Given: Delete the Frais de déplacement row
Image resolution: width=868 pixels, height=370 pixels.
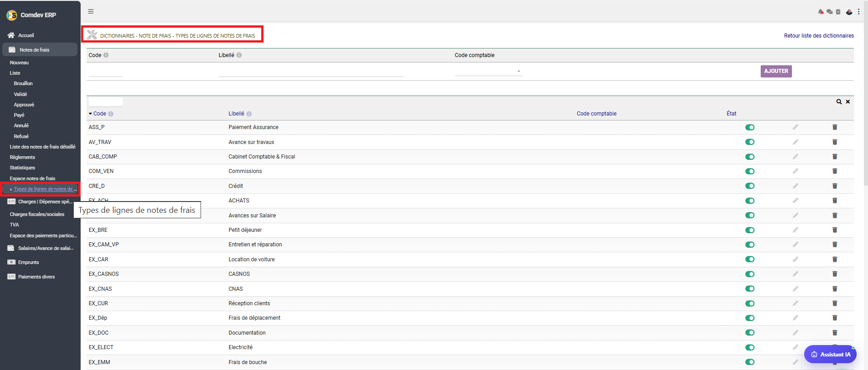Looking at the screenshot, I should 834,318.
